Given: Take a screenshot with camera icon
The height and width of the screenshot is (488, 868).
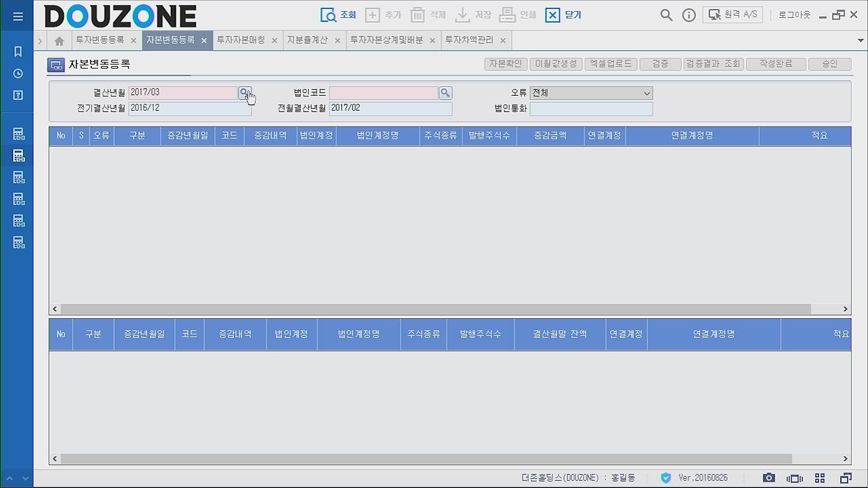Looking at the screenshot, I should click(x=769, y=478).
